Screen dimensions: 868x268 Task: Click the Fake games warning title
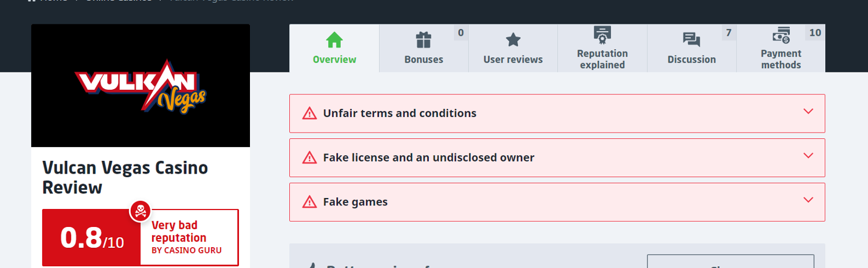355,202
